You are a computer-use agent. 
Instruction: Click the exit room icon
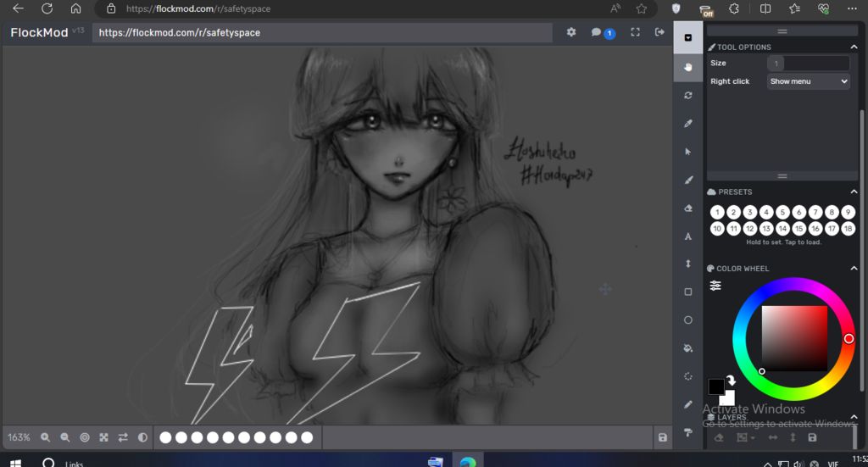click(x=659, y=32)
